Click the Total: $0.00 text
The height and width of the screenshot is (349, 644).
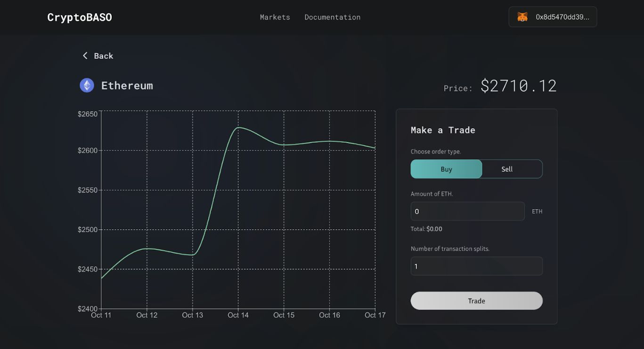click(426, 229)
